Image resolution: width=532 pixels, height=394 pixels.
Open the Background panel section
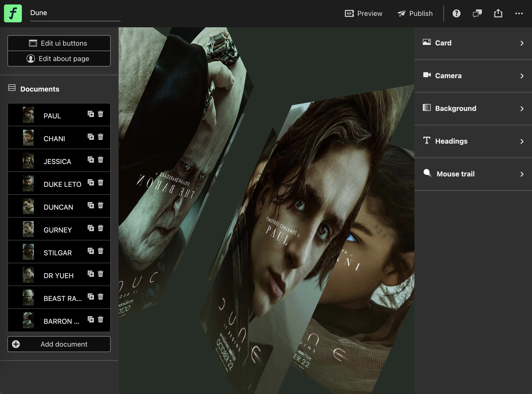pyautogui.click(x=473, y=109)
